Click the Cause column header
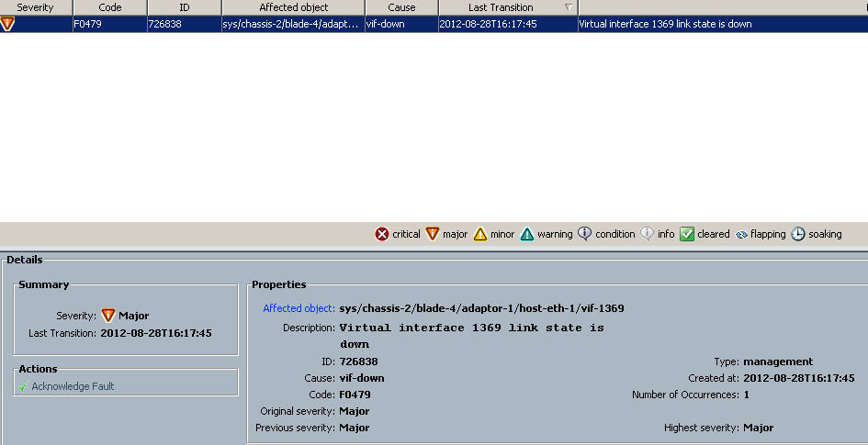This screenshot has height=445, width=868. point(401,7)
